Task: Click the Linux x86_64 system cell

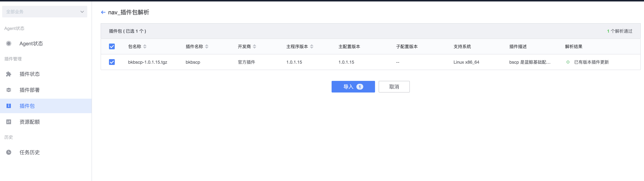Action: point(466,62)
